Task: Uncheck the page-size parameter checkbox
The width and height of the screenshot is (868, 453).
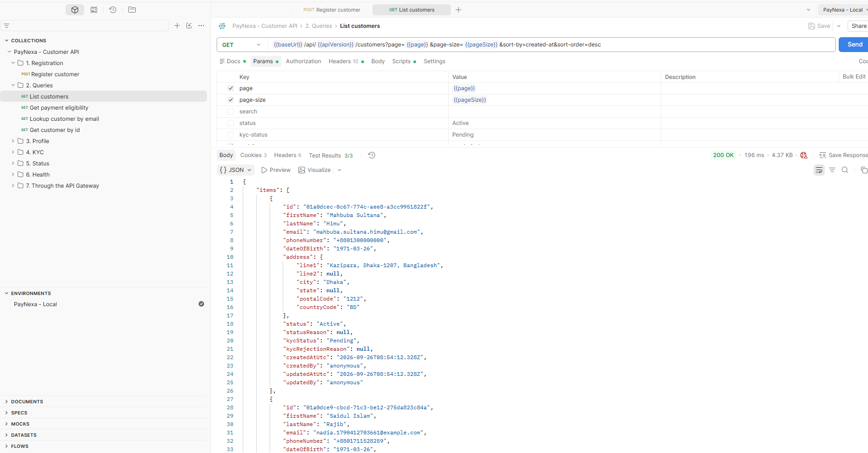Action: 231,100
